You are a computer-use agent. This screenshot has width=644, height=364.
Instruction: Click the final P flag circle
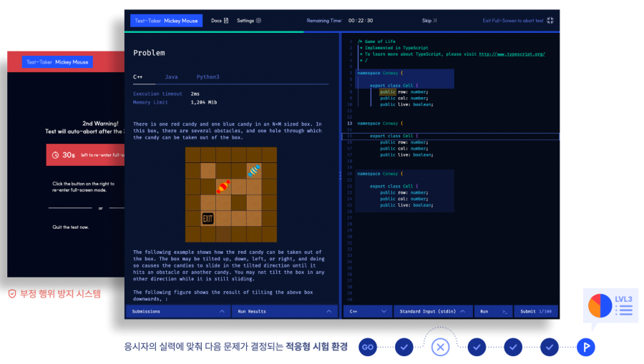(585, 347)
